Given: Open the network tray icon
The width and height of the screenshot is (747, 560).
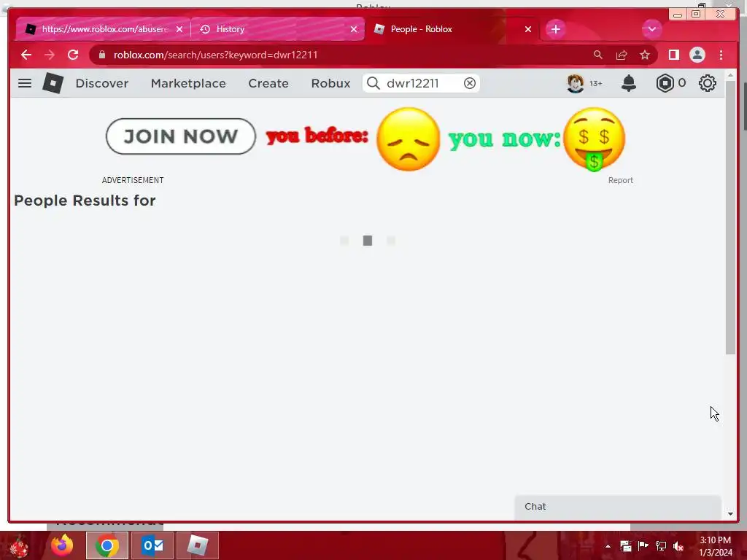Looking at the screenshot, I should click(x=661, y=546).
